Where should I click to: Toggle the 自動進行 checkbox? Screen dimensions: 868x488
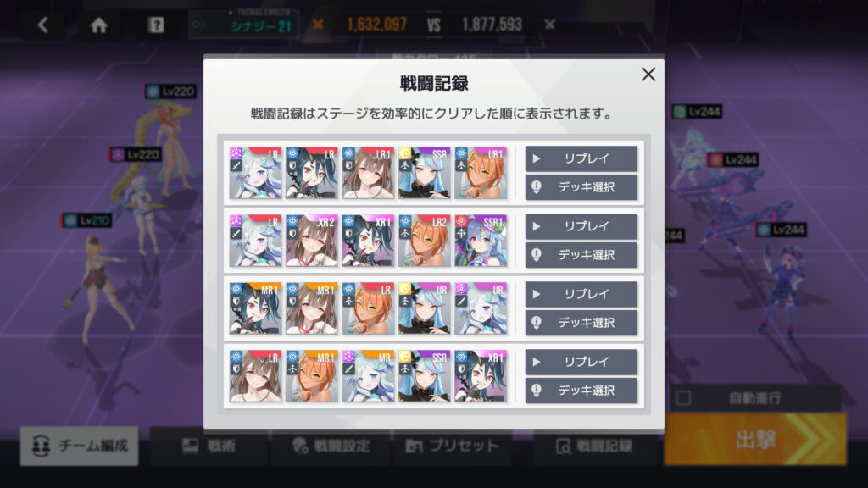[x=684, y=398]
